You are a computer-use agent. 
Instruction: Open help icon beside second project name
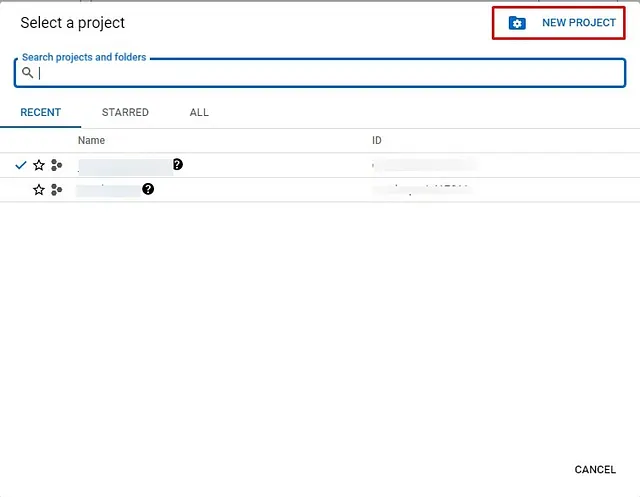click(x=148, y=189)
